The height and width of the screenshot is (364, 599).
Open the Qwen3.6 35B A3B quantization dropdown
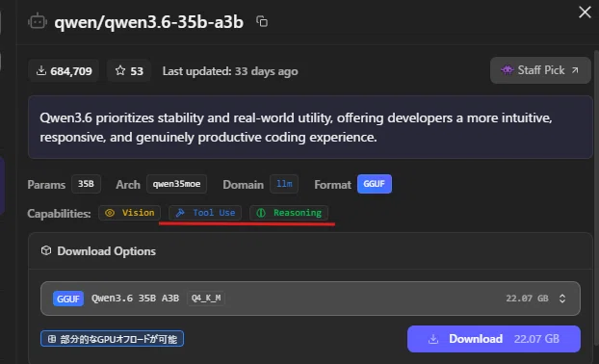(310, 299)
